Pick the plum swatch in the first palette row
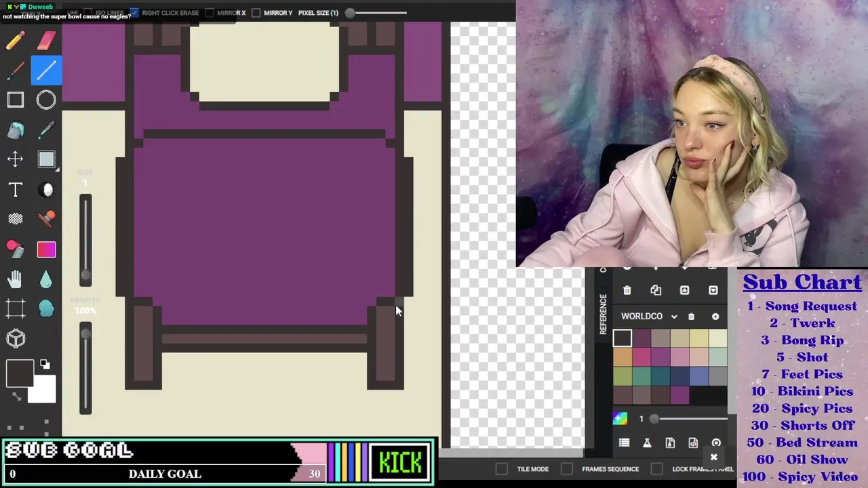This screenshot has width=868, height=488. tap(642, 338)
